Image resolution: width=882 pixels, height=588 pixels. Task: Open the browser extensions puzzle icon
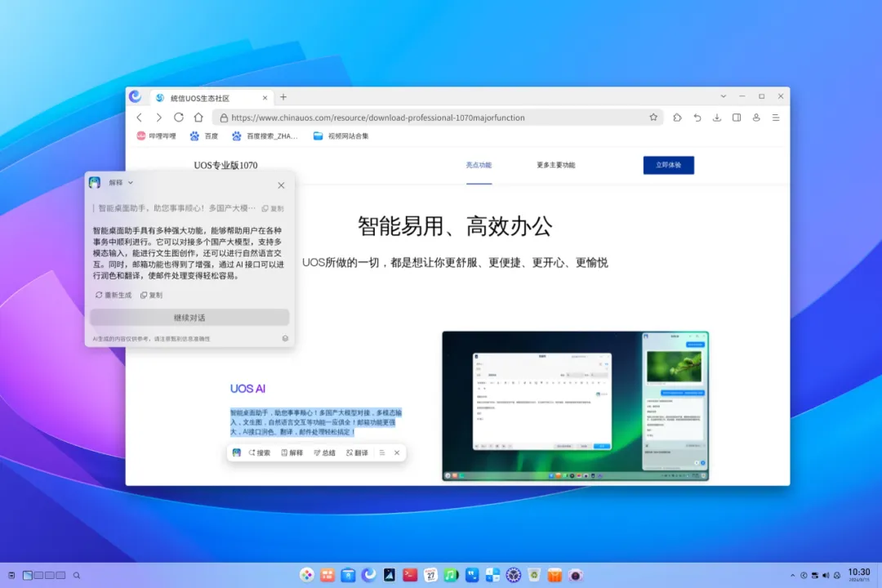click(677, 117)
